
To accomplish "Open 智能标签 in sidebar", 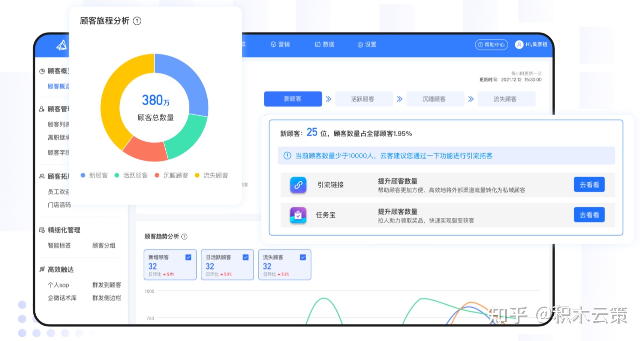I will [59, 245].
